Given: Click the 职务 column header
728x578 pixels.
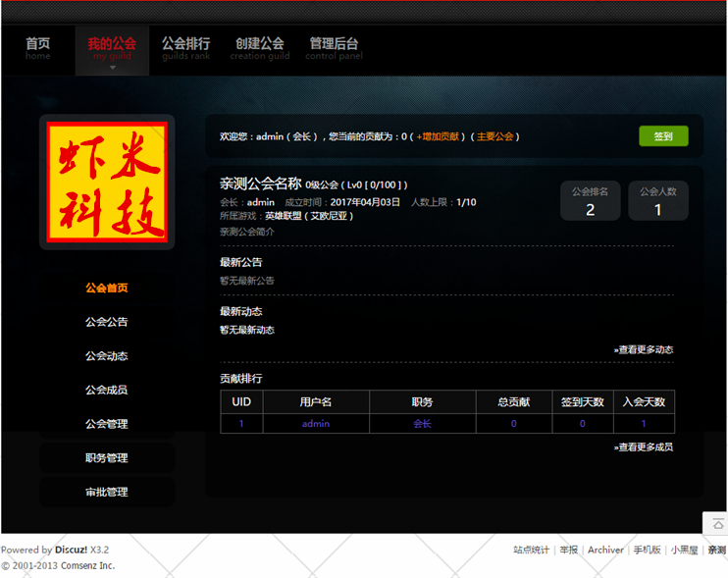Looking at the screenshot, I should click(x=423, y=402).
